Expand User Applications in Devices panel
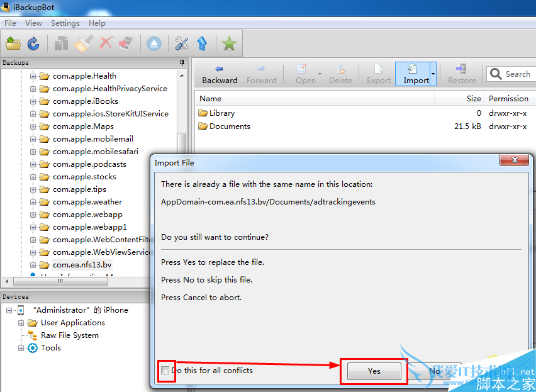536x392 pixels. (x=21, y=323)
